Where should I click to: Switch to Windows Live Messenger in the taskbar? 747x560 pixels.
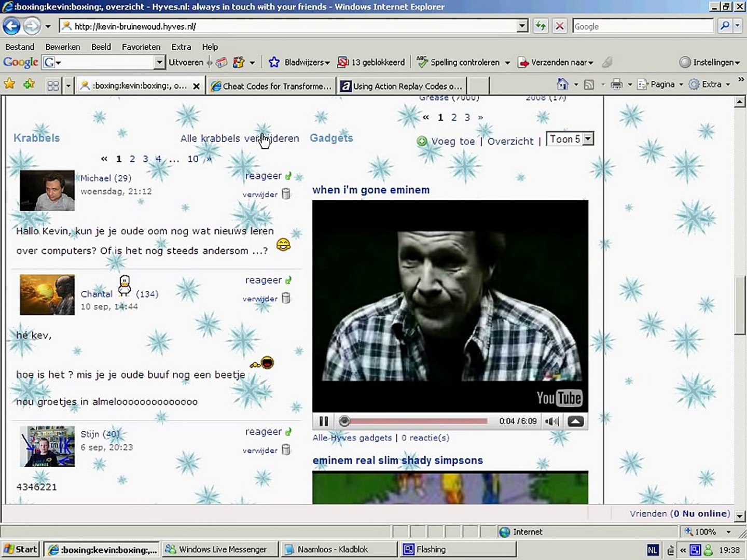coord(219,550)
